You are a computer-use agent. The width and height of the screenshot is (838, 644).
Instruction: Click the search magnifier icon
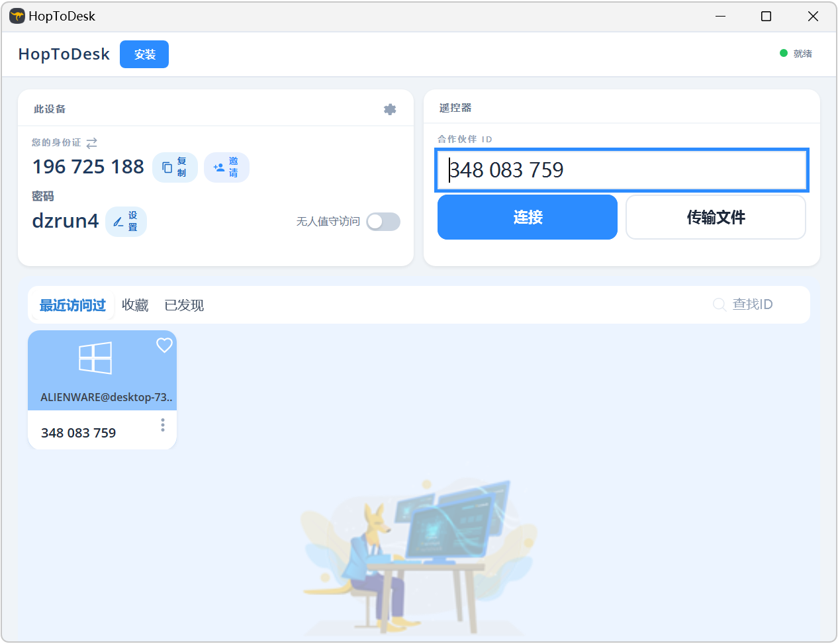pos(719,304)
